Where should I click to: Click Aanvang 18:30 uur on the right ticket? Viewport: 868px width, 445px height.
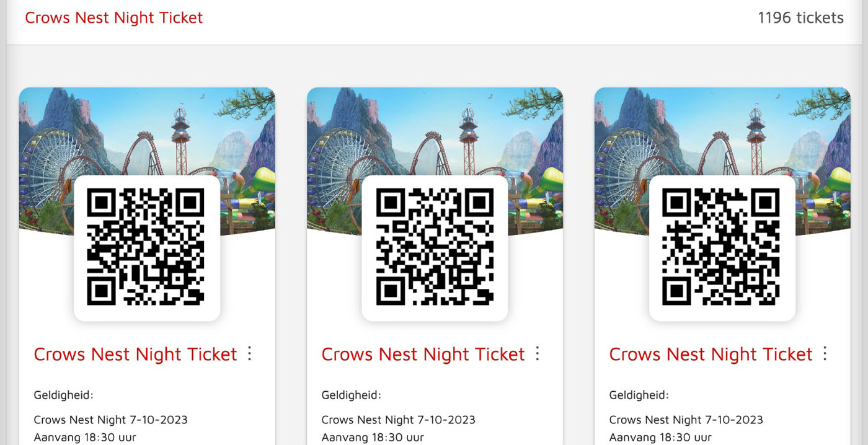tap(660, 438)
